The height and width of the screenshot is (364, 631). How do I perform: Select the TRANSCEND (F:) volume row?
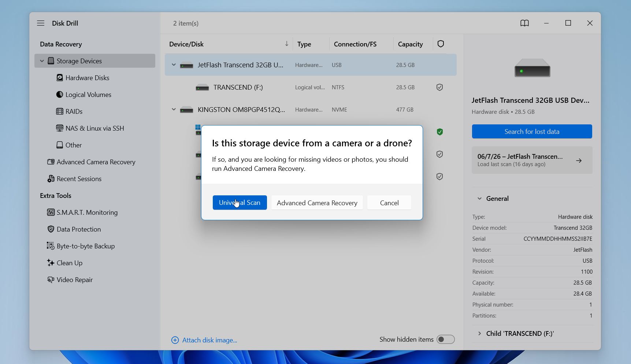(x=311, y=87)
